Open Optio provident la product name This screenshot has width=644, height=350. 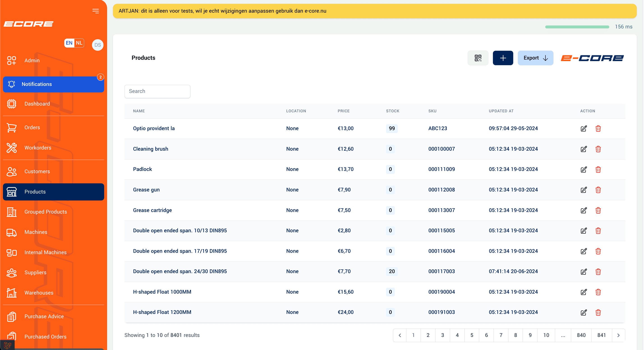coord(154,129)
